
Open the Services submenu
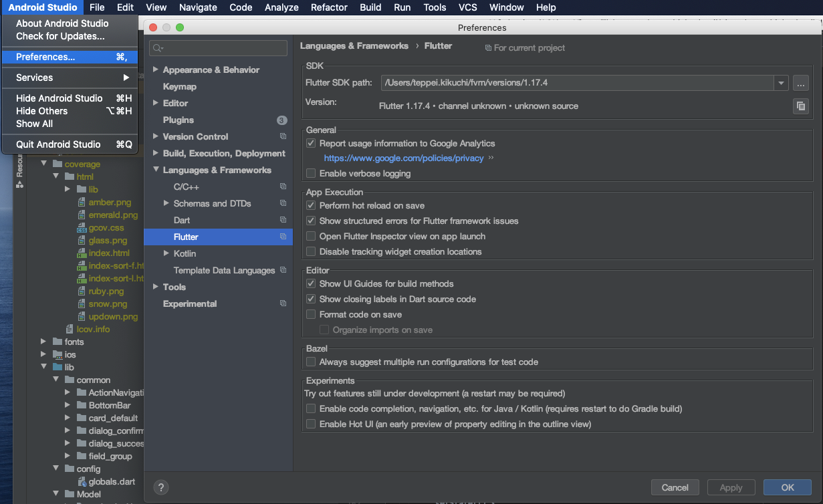70,78
